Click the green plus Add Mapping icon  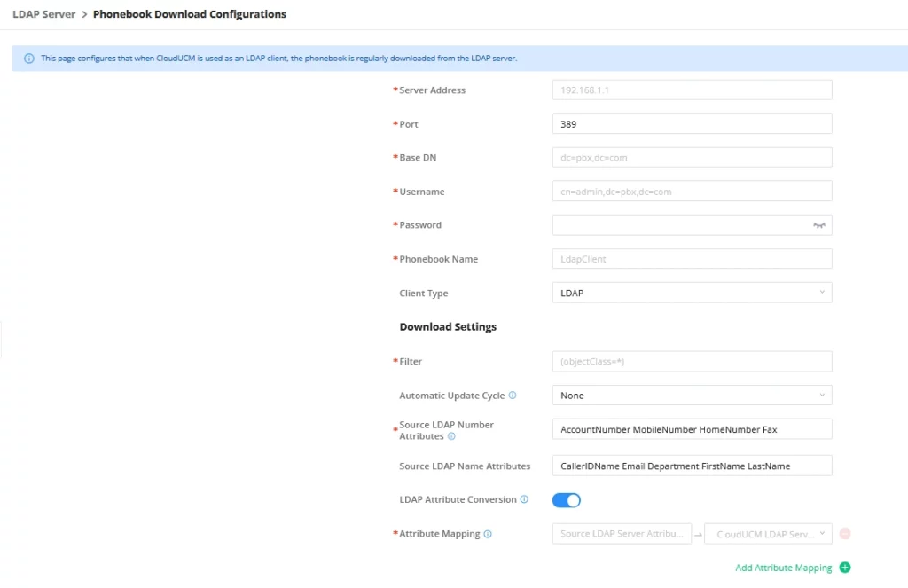845,567
